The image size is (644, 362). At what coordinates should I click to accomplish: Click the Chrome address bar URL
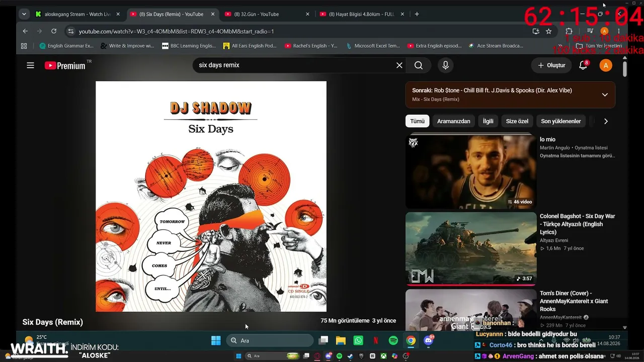pyautogui.click(x=177, y=31)
